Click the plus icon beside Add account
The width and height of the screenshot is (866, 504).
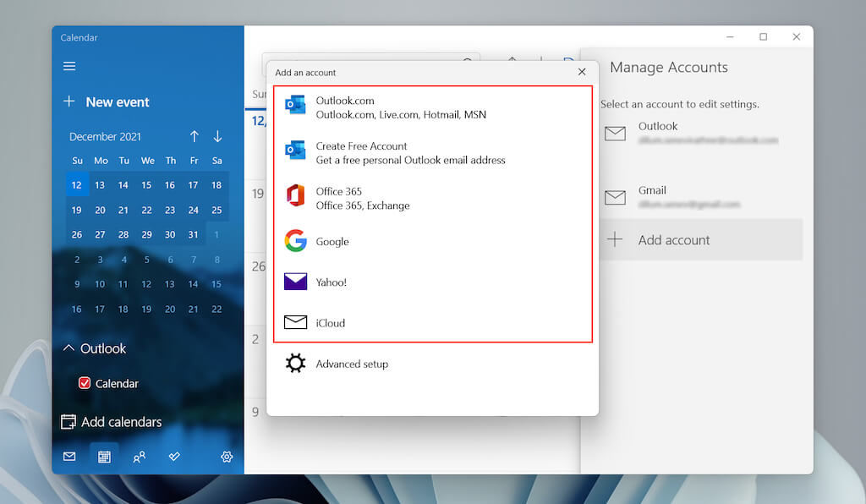click(615, 239)
